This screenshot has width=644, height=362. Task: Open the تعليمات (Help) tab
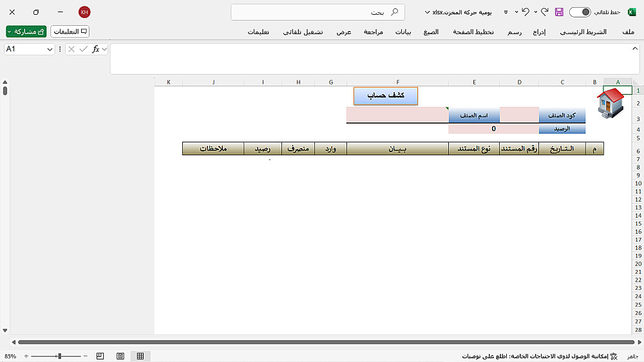click(258, 32)
